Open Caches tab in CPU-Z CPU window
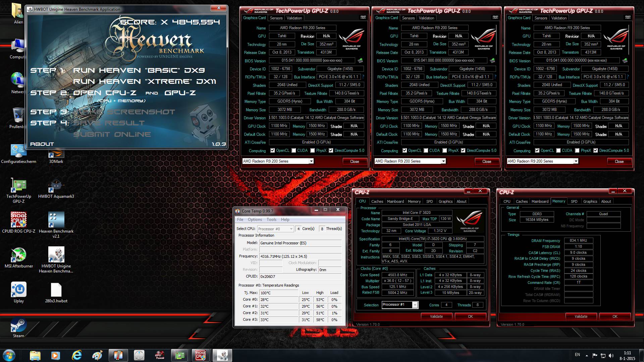 tap(377, 201)
